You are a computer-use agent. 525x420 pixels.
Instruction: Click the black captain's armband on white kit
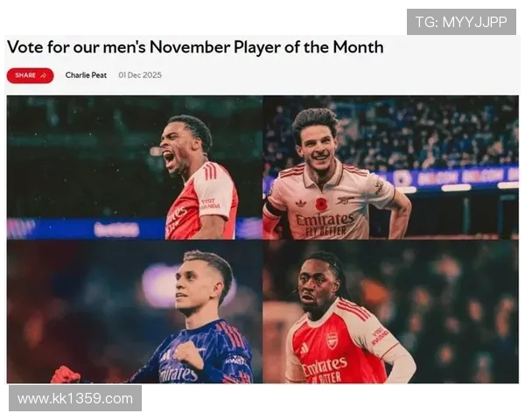[x=273, y=210]
